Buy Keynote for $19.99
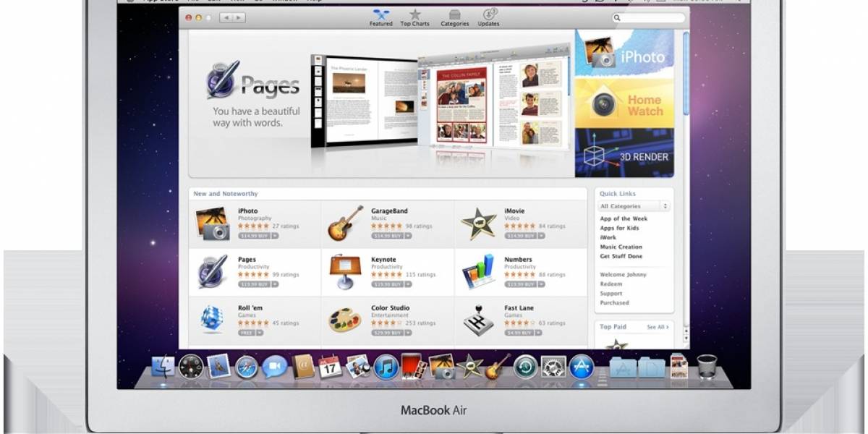 386,284
